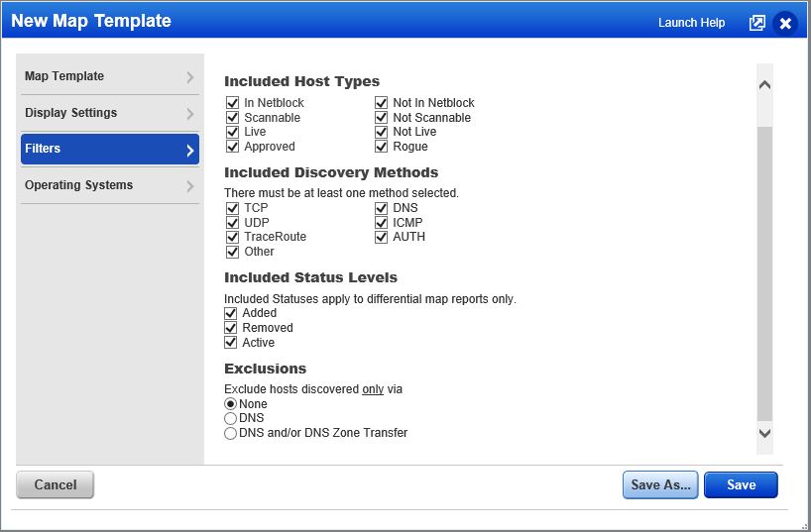Select the Filters section
811x532 pixels.
109,149
